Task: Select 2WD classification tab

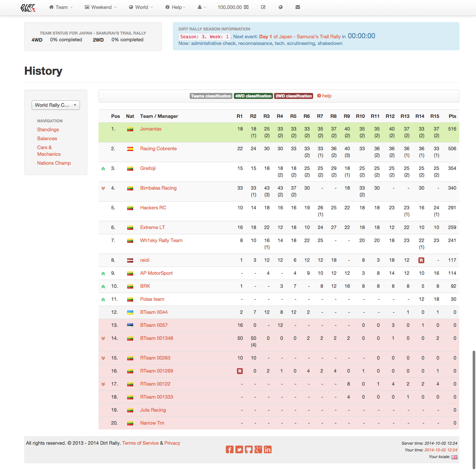Action: coord(294,96)
